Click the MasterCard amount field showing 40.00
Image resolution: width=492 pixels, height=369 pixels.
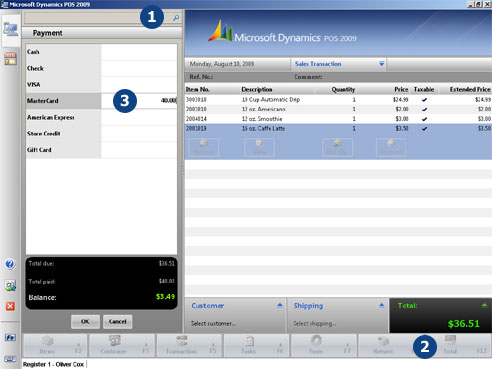[x=139, y=101]
